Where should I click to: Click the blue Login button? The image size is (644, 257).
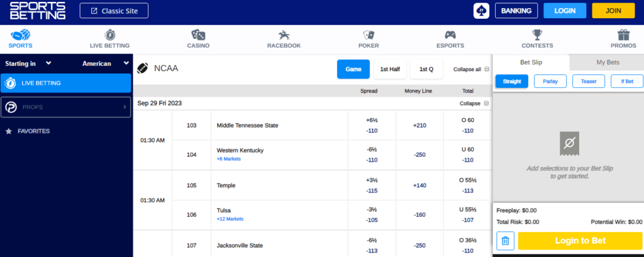click(565, 11)
